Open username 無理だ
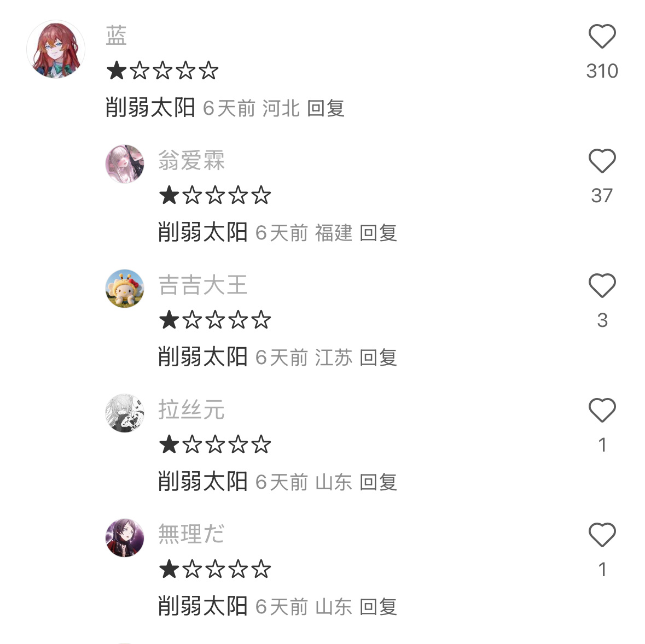The width and height of the screenshot is (645, 644). click(191, 534)
